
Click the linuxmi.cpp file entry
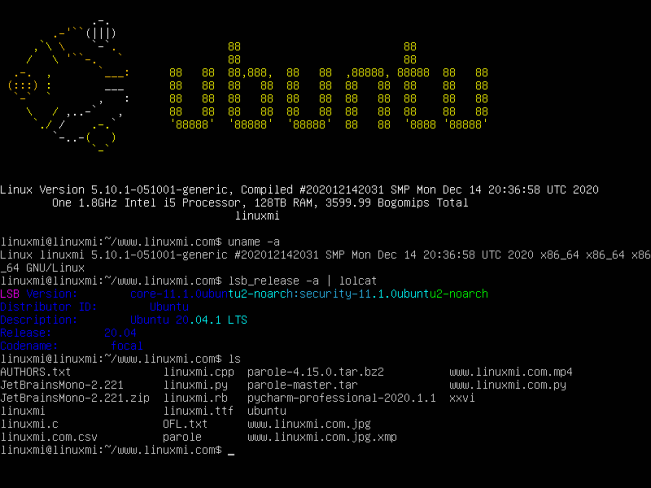[198, 372]
